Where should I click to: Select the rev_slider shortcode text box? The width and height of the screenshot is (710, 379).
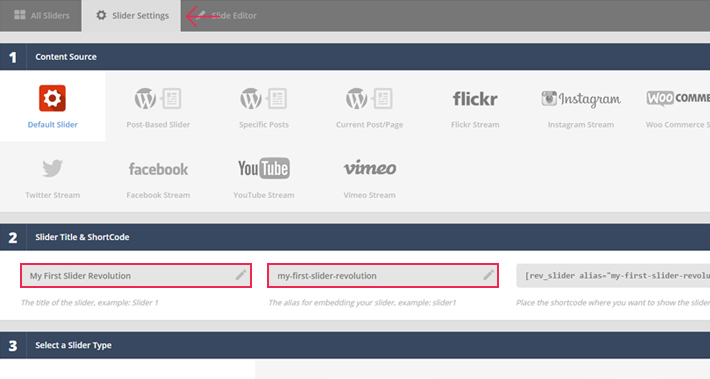click(x=613, y=275)
